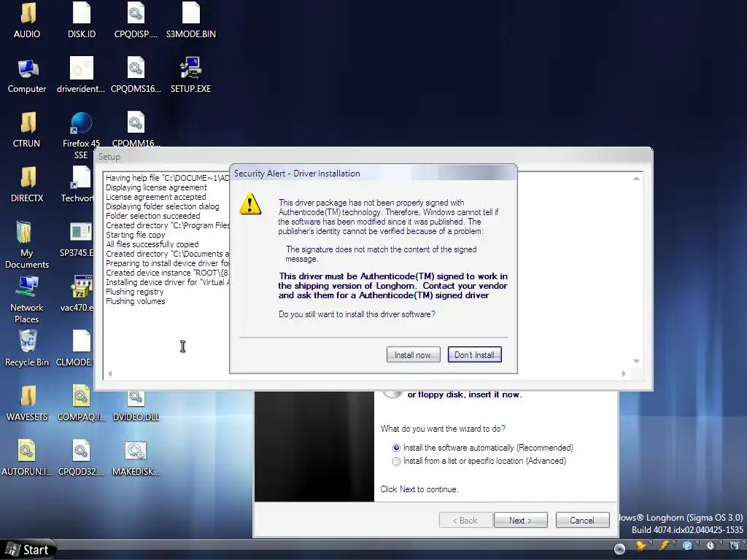
Task: Click the Setup log scroll up arrow
Action: point(636,179)
